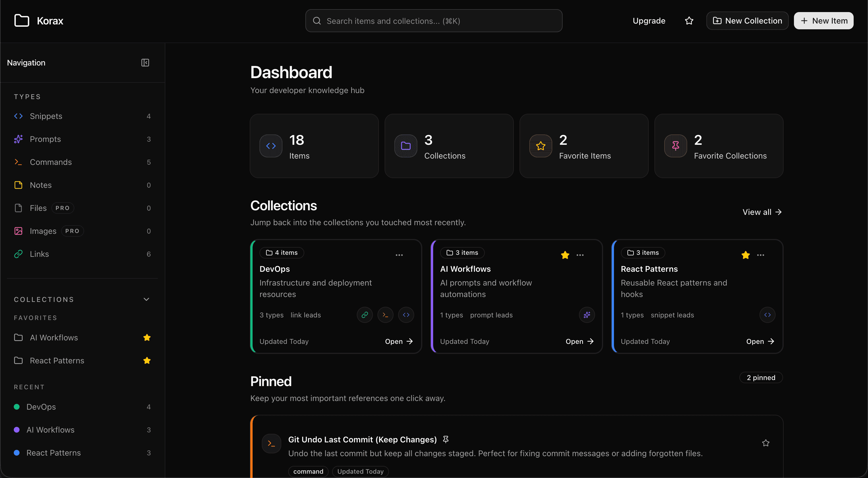The image size is (868, 478).
Task: Click the magnifier search icon
Action: point(317,21)
